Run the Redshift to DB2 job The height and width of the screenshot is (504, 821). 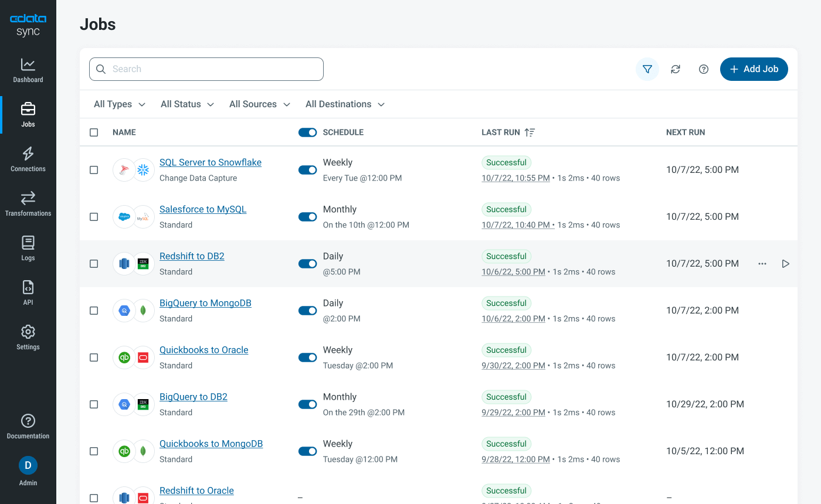point(785,264)
